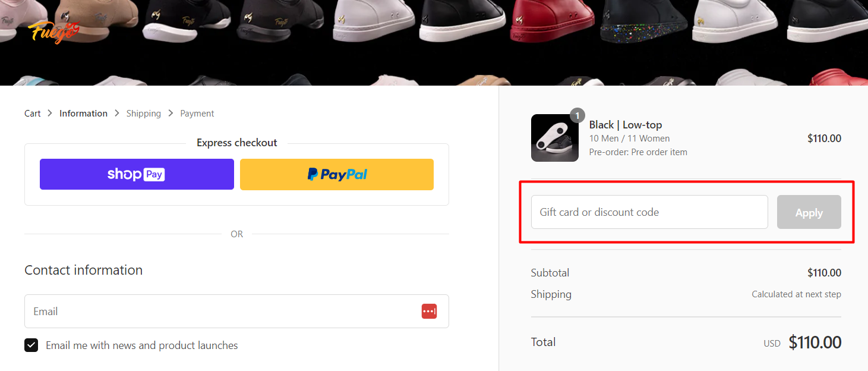Click the Calculated at next step shipping text
Viewport: 868px width, 371px height.
click(x=796, y=294)
